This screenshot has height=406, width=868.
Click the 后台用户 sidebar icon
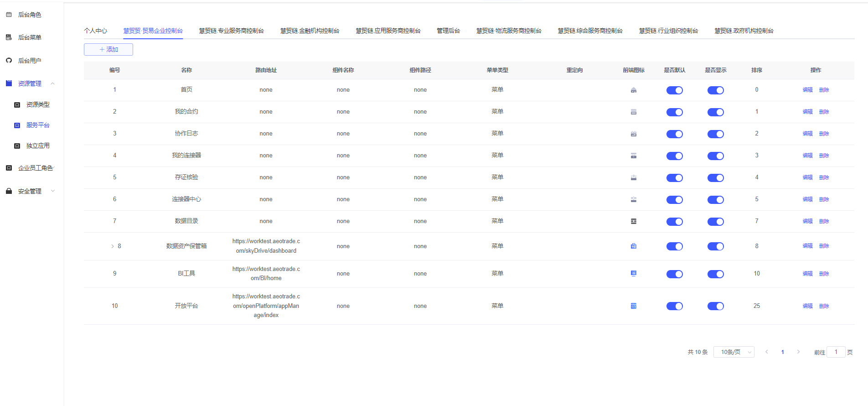[9, 61]
